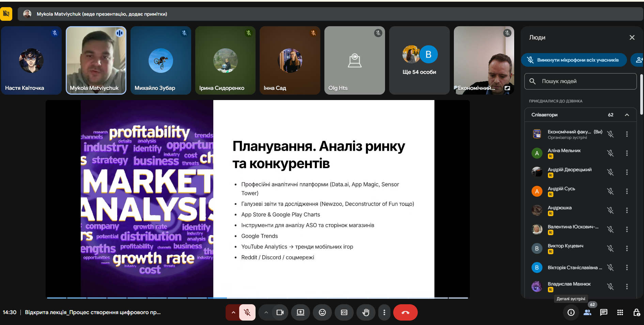Start screen sharing with Present now
The width and height of the screenshot is (644, 325).
300,312
